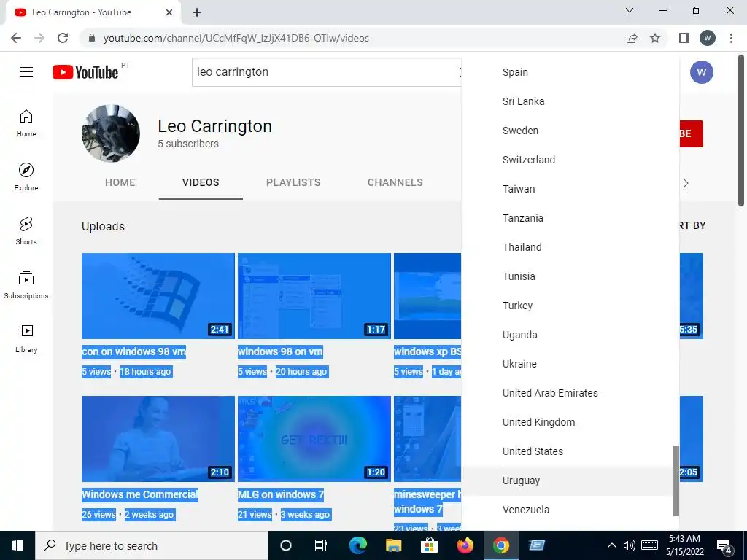Click the YouTube logo

pyautogui.click(x=85, y=72)
